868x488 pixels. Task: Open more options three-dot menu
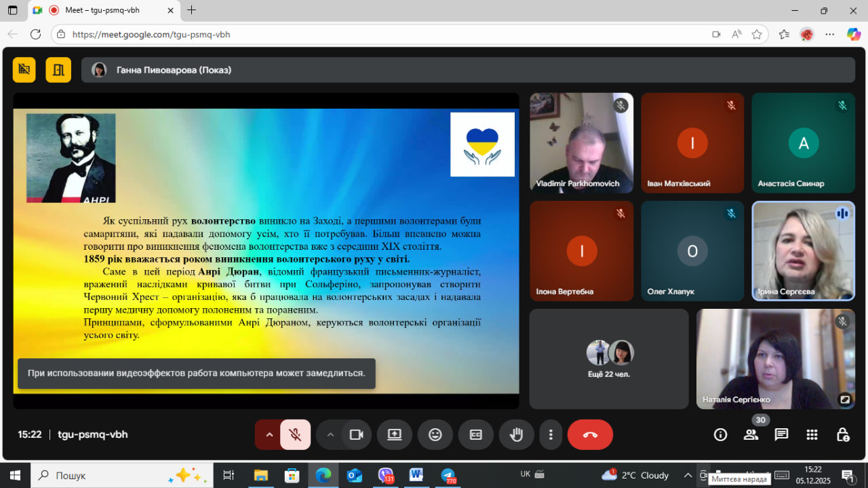(551, 435)
